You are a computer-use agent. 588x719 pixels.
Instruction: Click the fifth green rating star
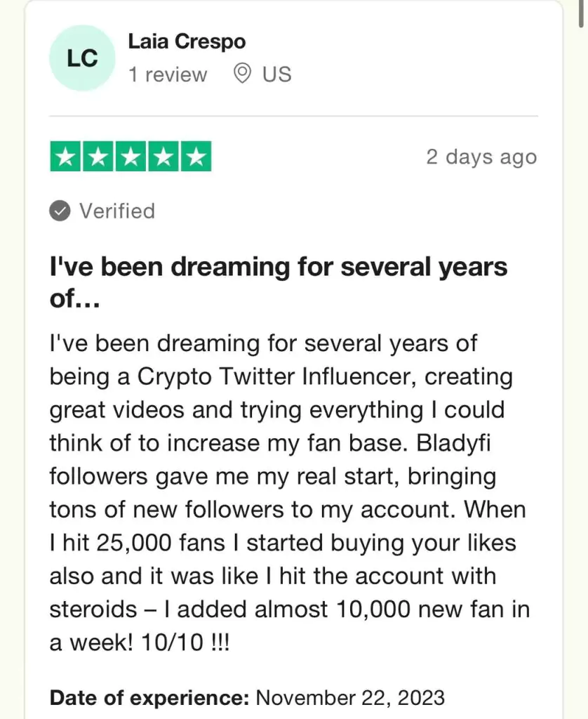[195, 157]
